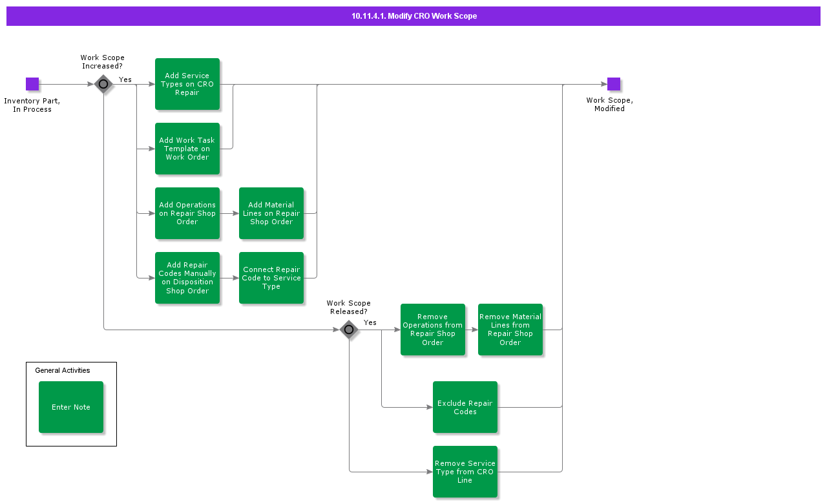
Task: Click the Inventory Part, In Process start event
Action: point(32,84)
